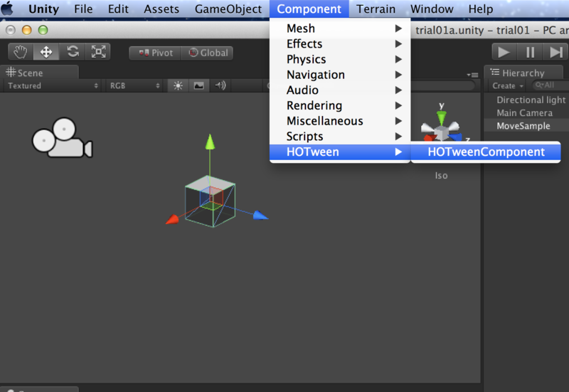Expand the Physics submenu
Image resolution: width=569 pixels, height=392 pixels.
(340, 59)
